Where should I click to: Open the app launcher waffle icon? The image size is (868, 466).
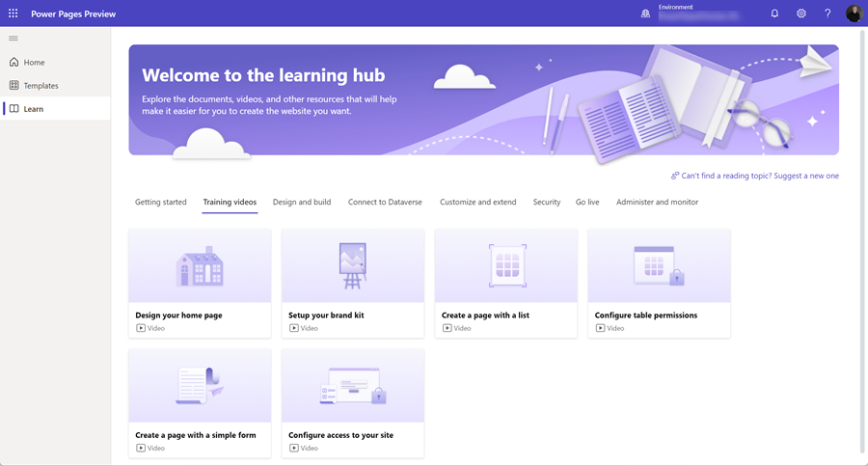(x=14, y=14)
